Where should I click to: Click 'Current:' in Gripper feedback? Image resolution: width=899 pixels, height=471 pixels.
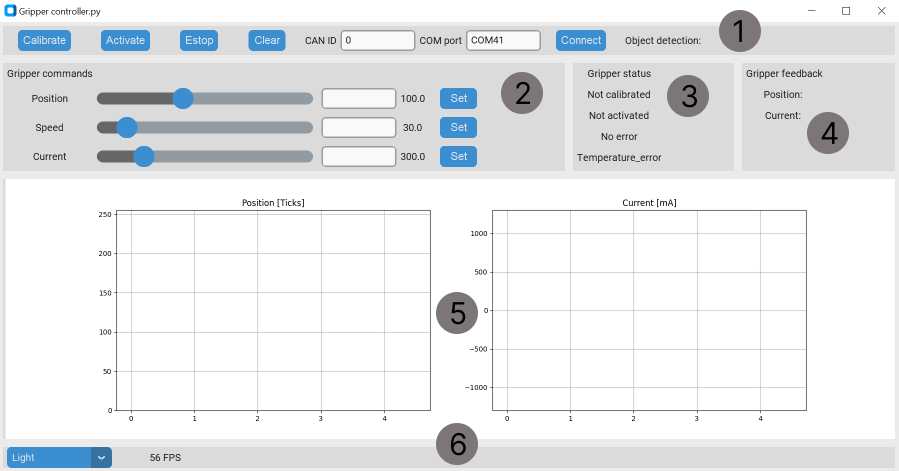point(783,115)
